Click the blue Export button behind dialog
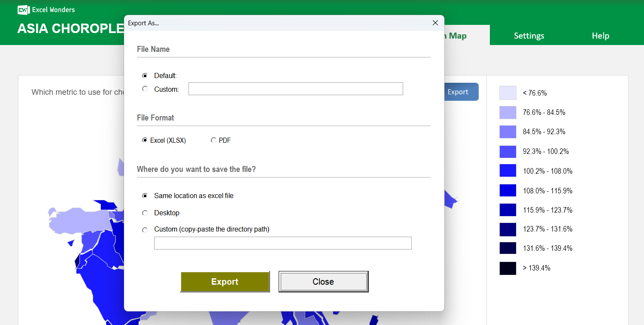 pyautogui.click(x=461, y=92)
